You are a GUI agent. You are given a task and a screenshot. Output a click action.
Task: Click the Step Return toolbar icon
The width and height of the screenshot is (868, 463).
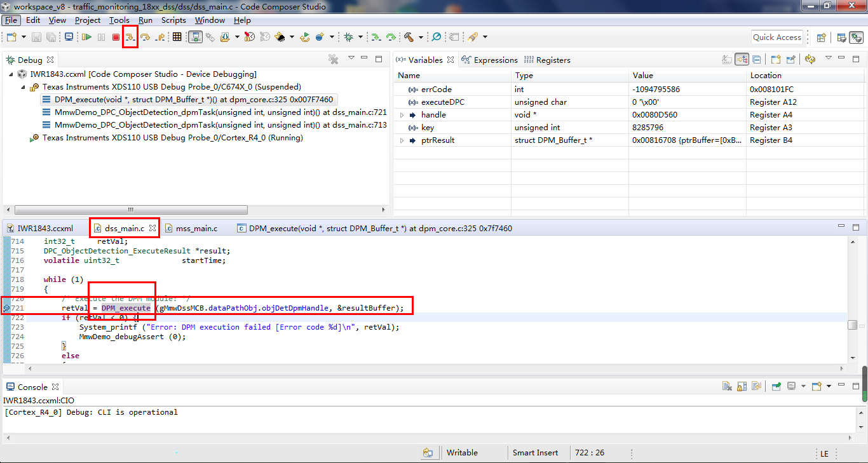160,37
